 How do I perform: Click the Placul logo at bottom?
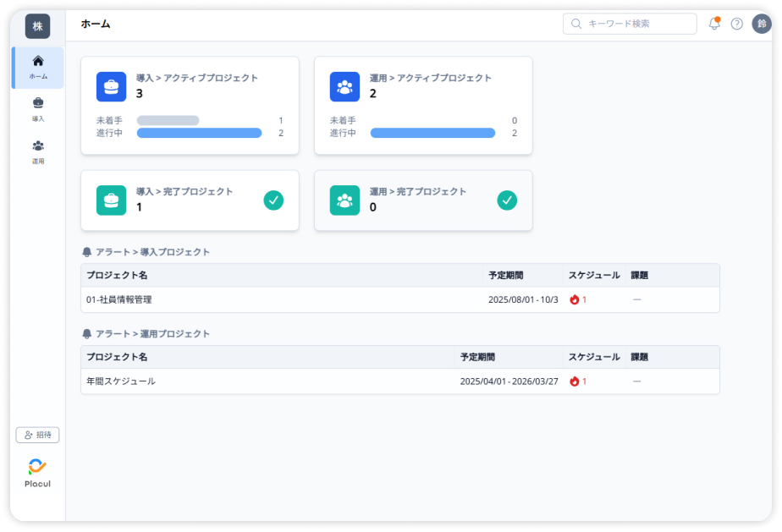click(x=37, y=473)
